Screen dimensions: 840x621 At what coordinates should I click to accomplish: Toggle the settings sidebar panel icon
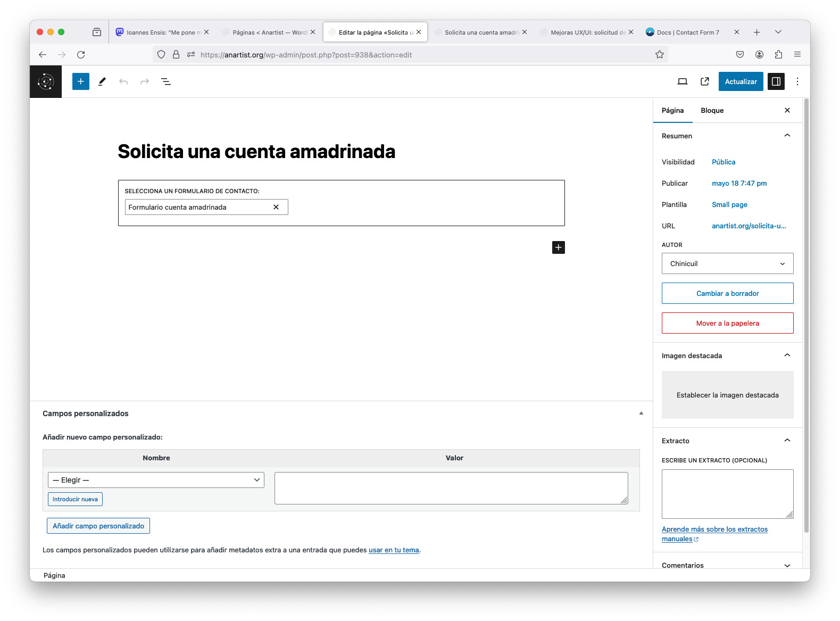tap(776, 81)
